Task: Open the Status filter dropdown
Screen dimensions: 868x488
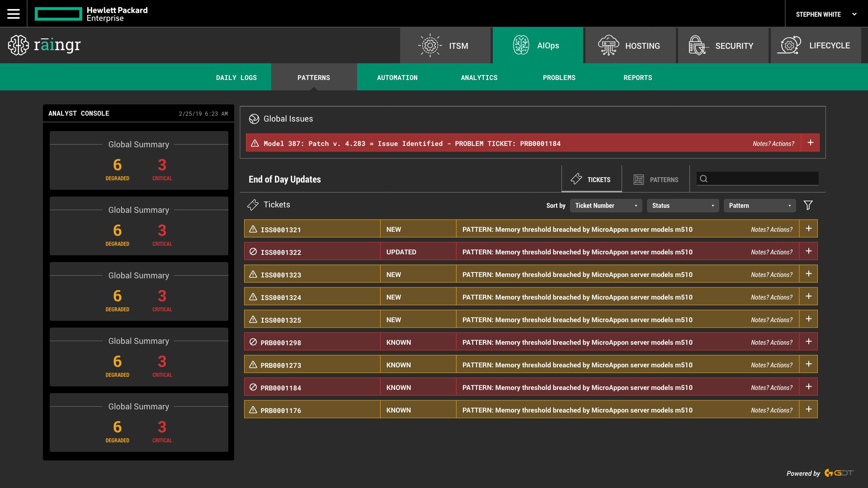Action: (x=683, y=206)
